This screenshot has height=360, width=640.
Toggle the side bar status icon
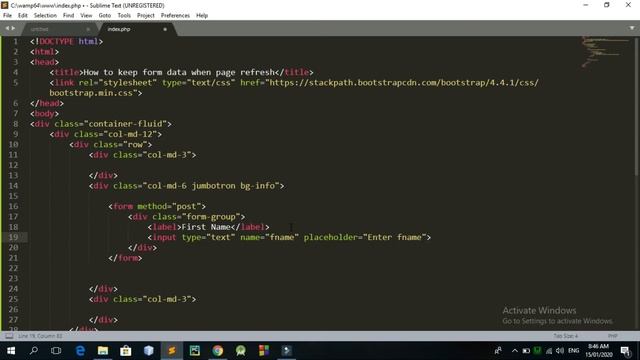pos(9,336)
